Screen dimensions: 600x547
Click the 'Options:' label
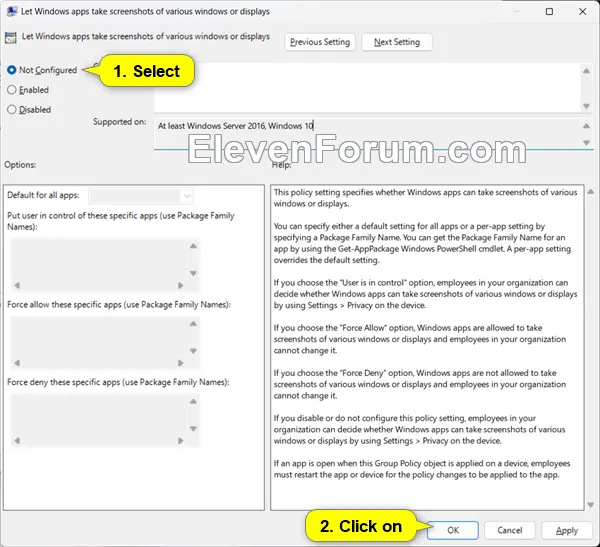point(20,165)
